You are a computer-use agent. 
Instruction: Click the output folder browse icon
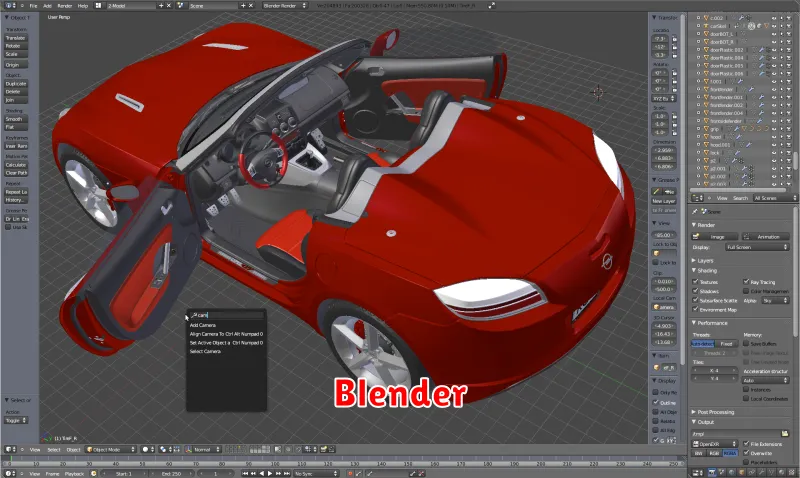(x=785, y=434)
